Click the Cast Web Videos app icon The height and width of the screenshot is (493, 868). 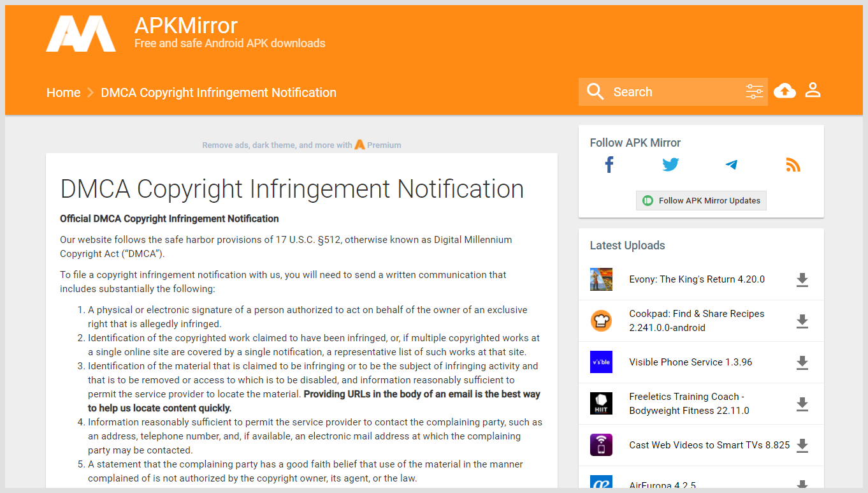pyautogui.click(x=601, y=445)
